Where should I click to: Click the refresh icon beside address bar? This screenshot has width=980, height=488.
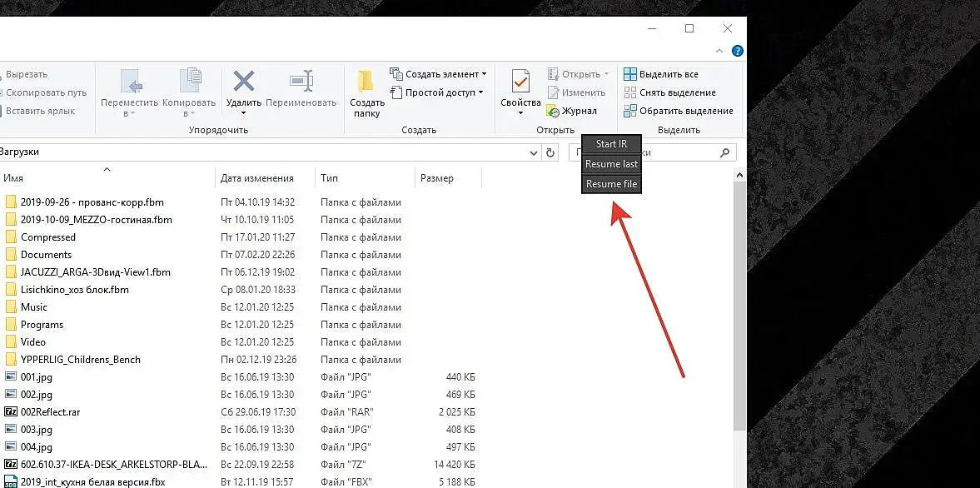coord(550,152)
